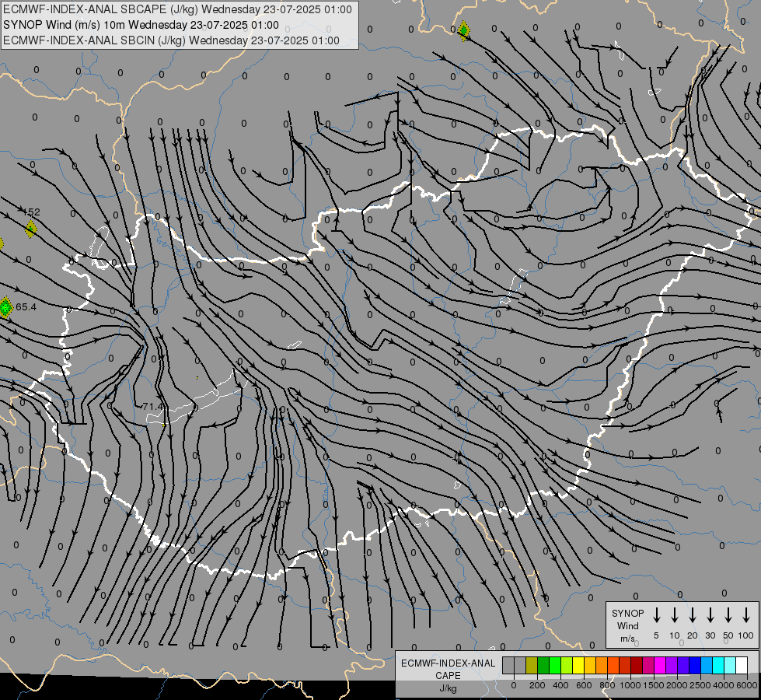Click the 4000 tick label on CAPE scale
Viewport: 761px width, 700px height.
coord(724,685)
